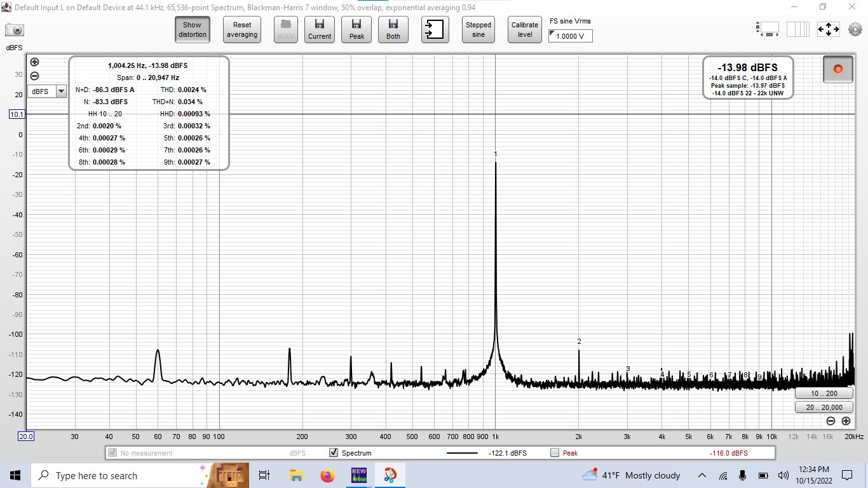Zoom out vertically using the top minus icon
Image resolution: width=868 pixels, height=488 pixels.
click(x=34, y=76)
